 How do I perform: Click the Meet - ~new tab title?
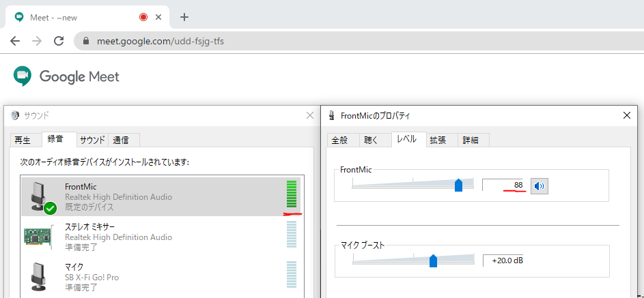click(x=53, y=17)
